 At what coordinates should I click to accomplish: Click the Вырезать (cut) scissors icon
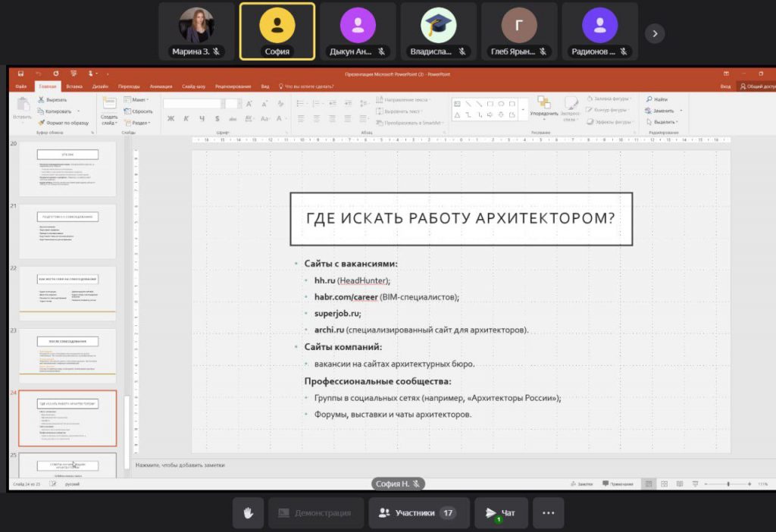[40, 99]
